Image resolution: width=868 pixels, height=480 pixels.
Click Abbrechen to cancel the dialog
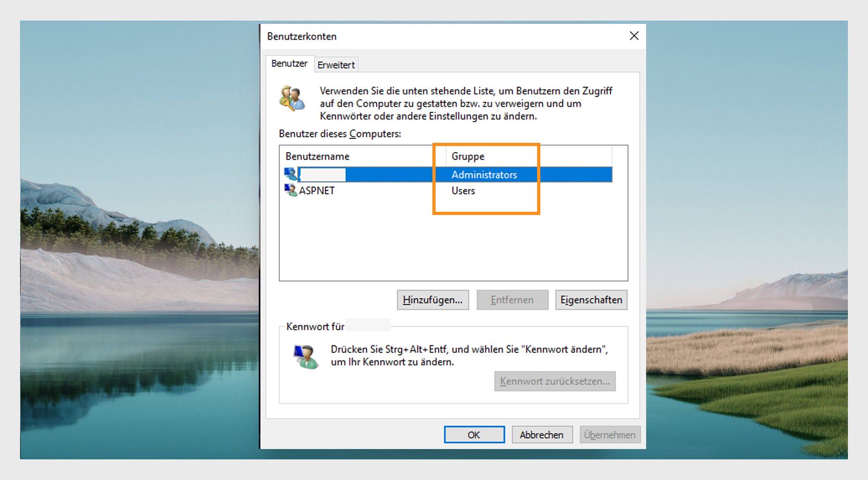(x=541, y=434)
